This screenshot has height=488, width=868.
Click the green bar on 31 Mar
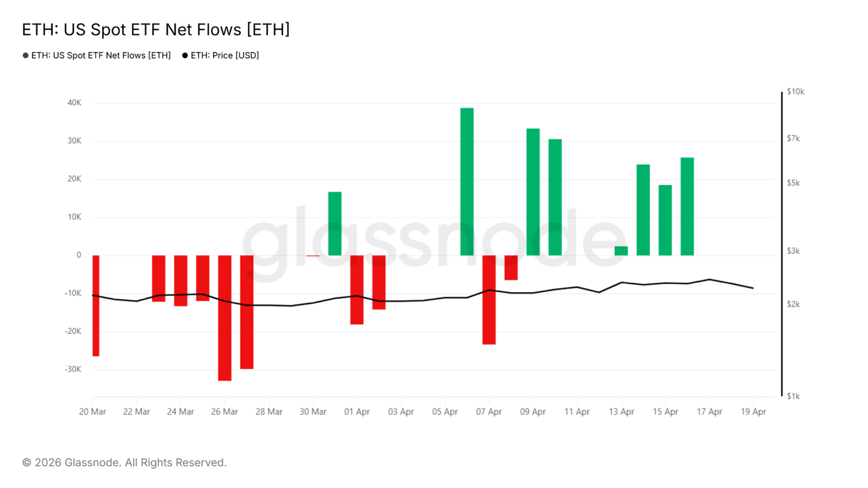pyautogui.click(x=335, y=223)
